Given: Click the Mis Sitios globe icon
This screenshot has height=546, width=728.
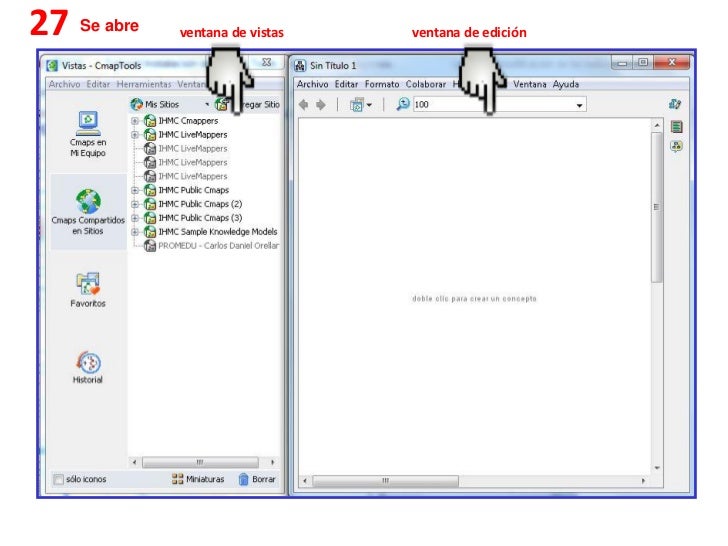Looking at the screenshot, I should (x=136, y=104).
